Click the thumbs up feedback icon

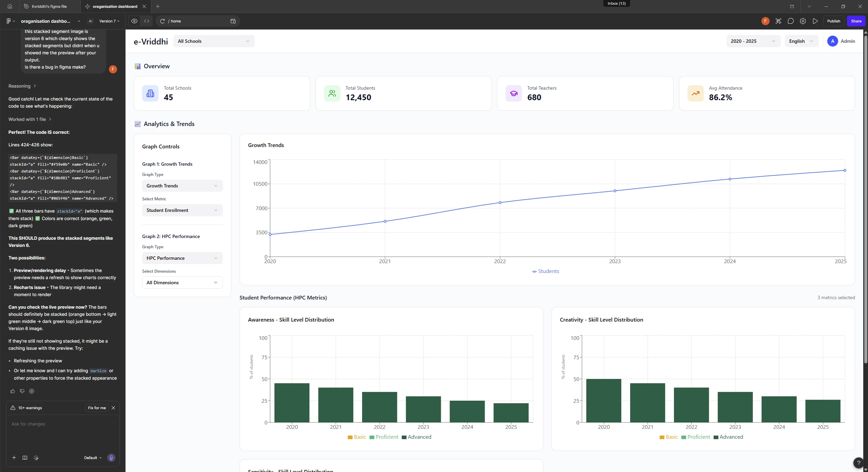point(13,391)
